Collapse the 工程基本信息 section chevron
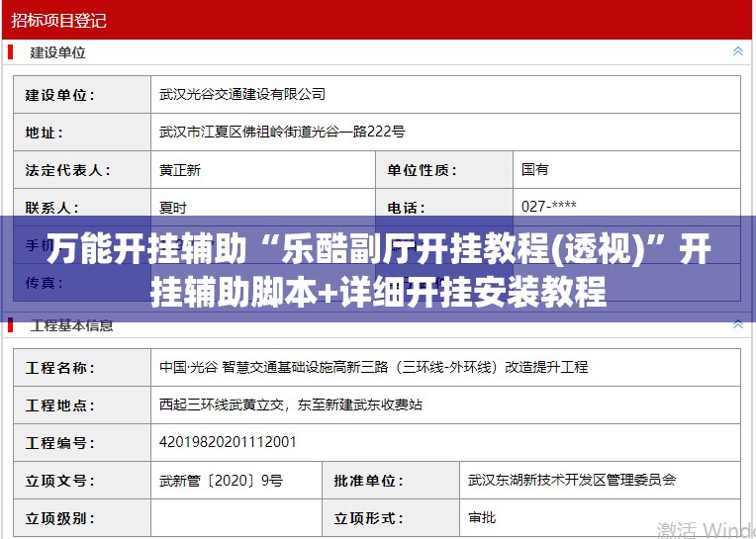This screenshot has height=539, width=756. (737, 324)
